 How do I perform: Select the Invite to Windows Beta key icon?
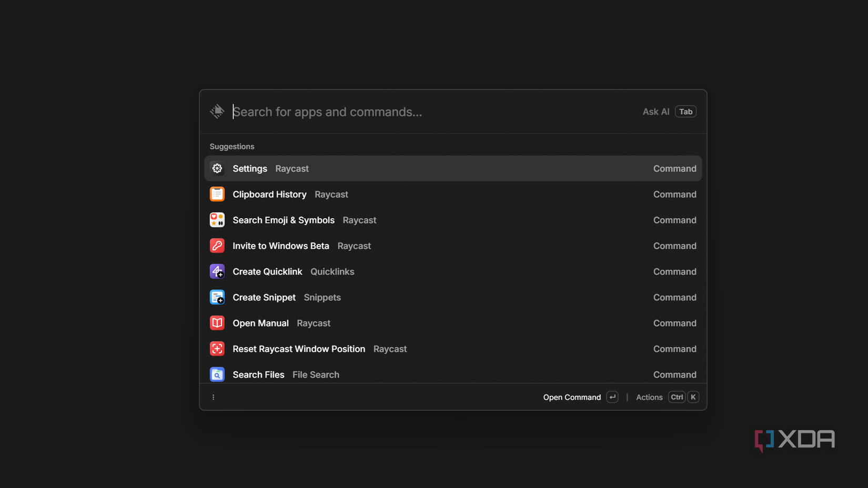[217, 246]
